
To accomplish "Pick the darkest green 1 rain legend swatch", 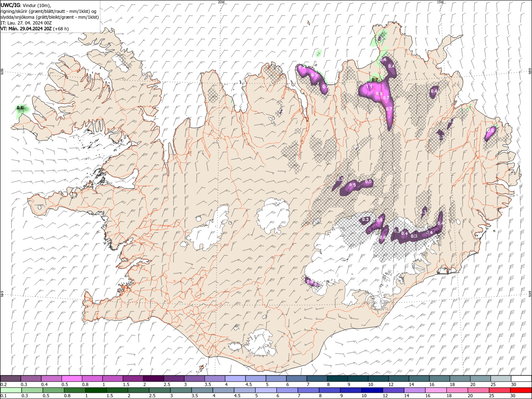I will (x=96, y=390).
